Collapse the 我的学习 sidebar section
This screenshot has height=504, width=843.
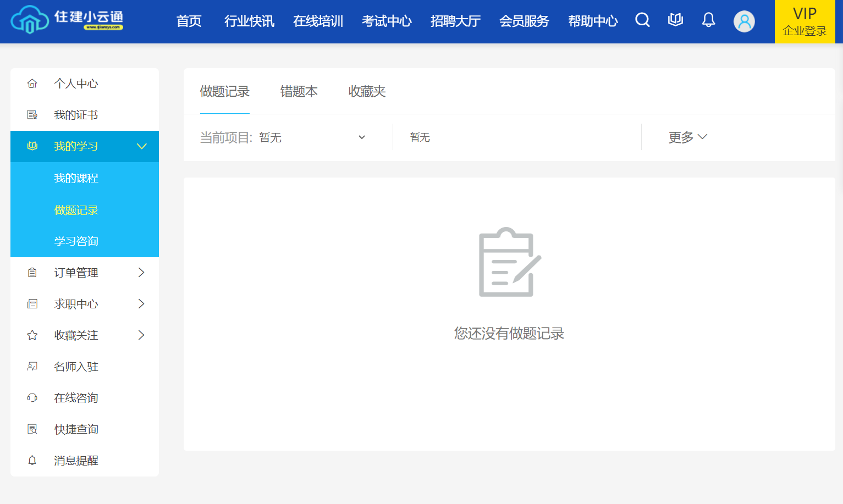[x=141, y=146]
